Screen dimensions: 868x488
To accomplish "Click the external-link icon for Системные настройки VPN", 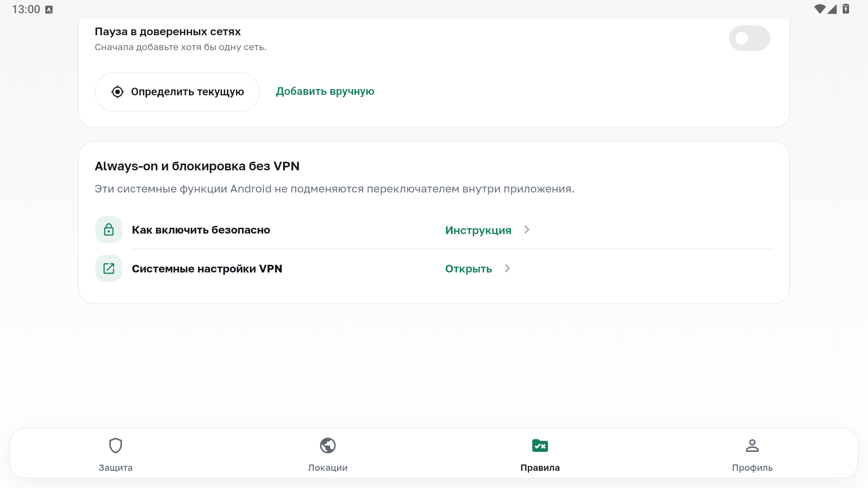I will tap(109, 268).
